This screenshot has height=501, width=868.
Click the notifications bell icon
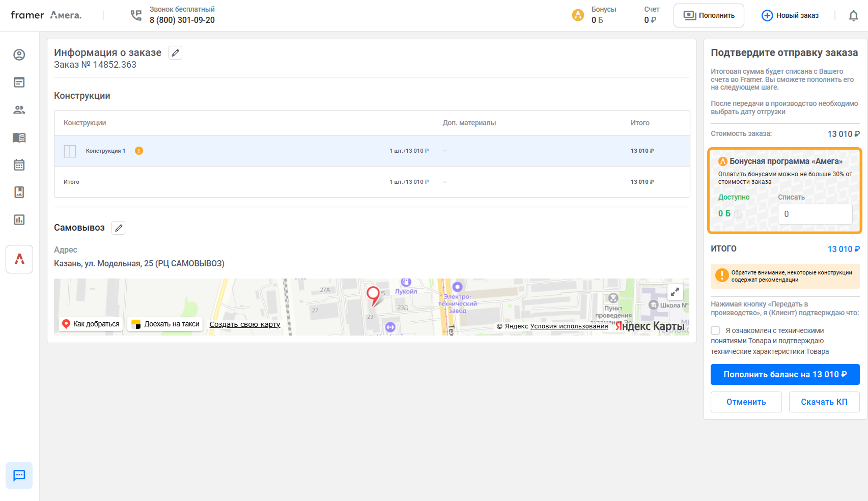click(x=853, y=16)
